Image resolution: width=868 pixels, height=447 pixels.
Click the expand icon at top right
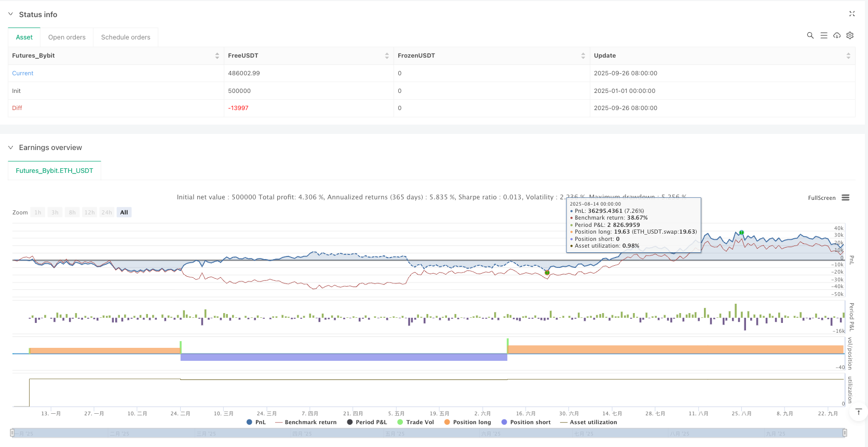click(852, 14)
